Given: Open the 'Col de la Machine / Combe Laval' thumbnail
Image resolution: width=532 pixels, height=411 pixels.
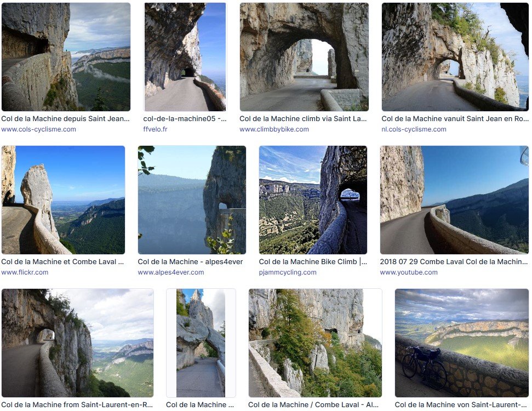Looking at the screenshot, I should coord(315,343).
